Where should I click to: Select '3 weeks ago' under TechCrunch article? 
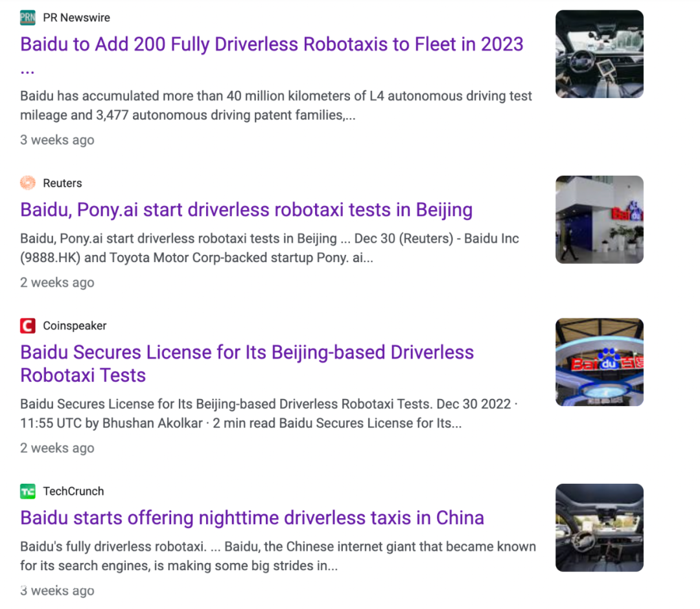click(57, 591)
